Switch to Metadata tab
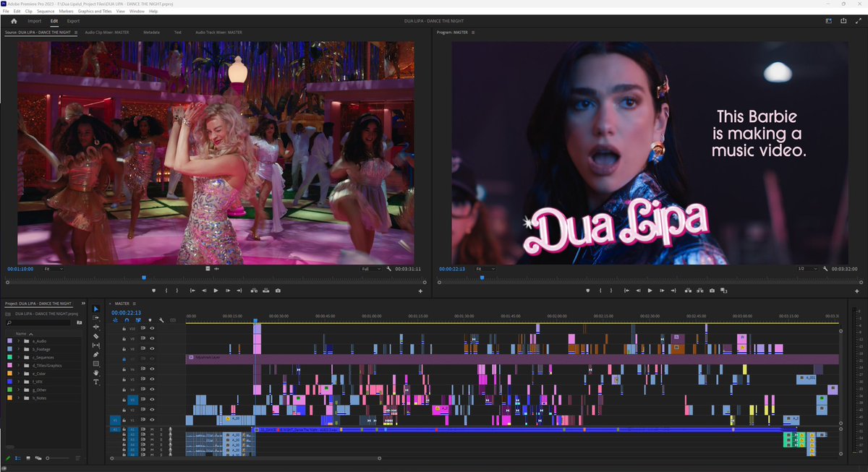This screenshot has height=472, width=868. tap(151, 33)
